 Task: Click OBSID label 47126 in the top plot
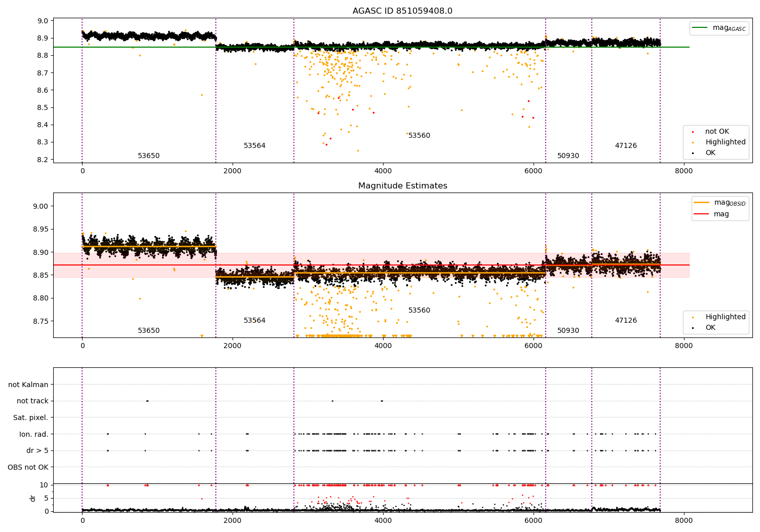pyautogui.click(x=626, y=146)
